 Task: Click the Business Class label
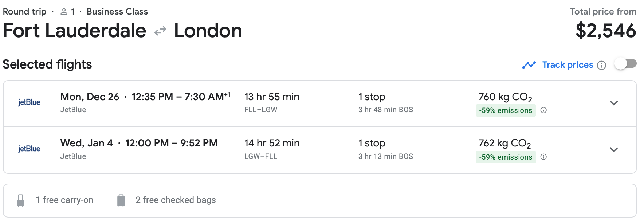(x=117, y=12)
